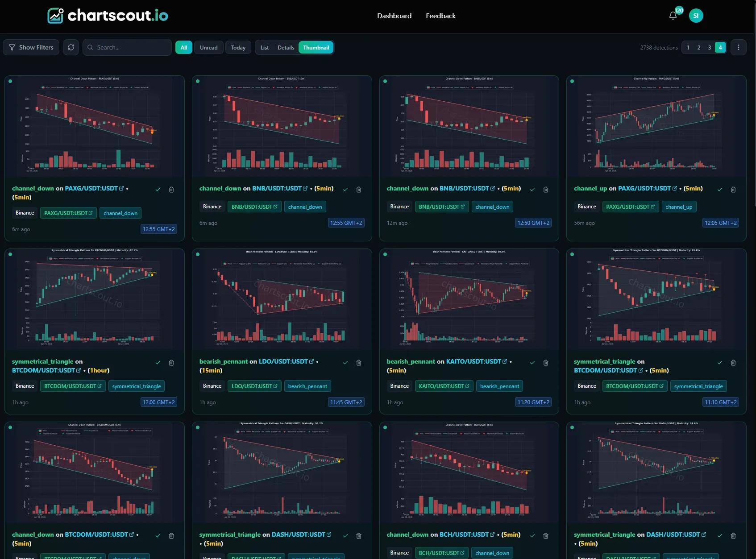
Task: Expand Show Filters panel
Action: [31, 47]
